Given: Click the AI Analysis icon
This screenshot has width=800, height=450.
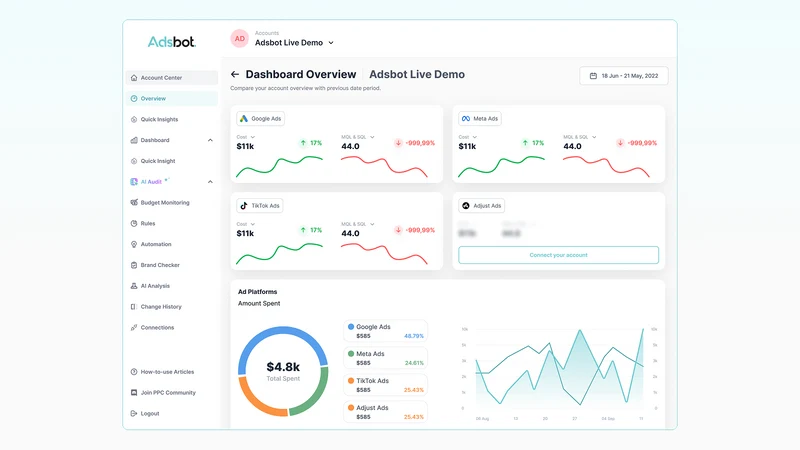Looking at the screenshot, I should tap(134, 286).
